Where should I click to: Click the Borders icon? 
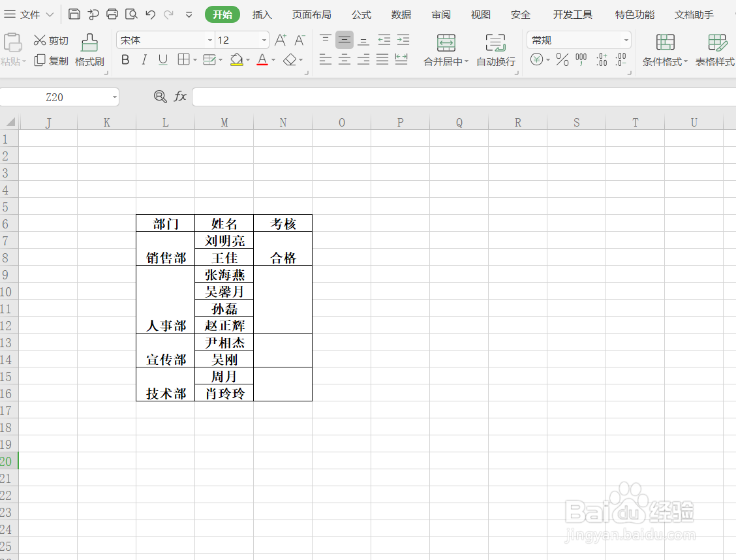[x=183, y=59]
